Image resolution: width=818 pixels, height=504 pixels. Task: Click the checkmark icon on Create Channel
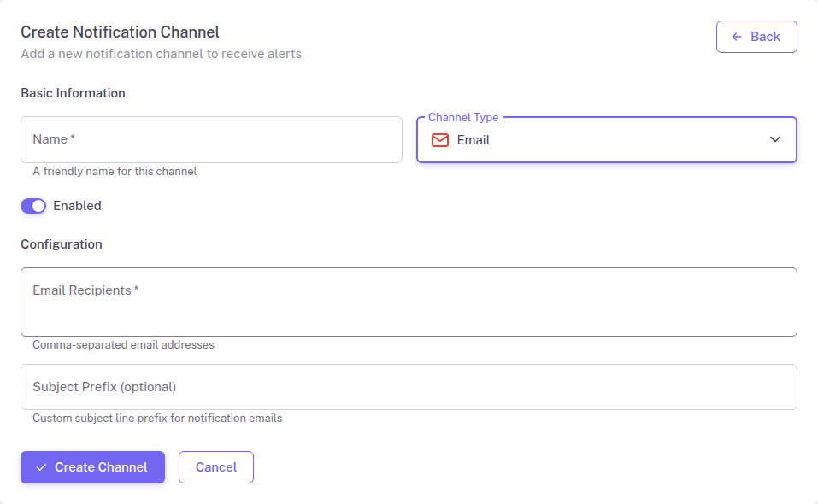pos(39,467)
